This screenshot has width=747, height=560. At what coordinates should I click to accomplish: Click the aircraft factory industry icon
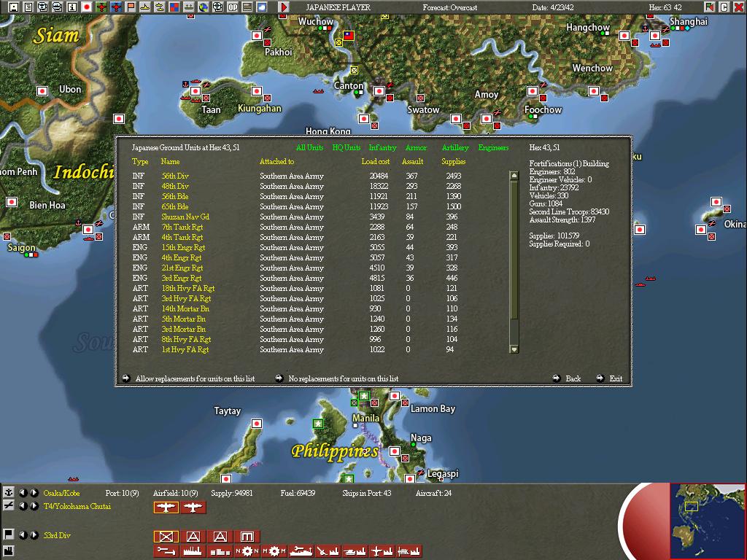382,551
